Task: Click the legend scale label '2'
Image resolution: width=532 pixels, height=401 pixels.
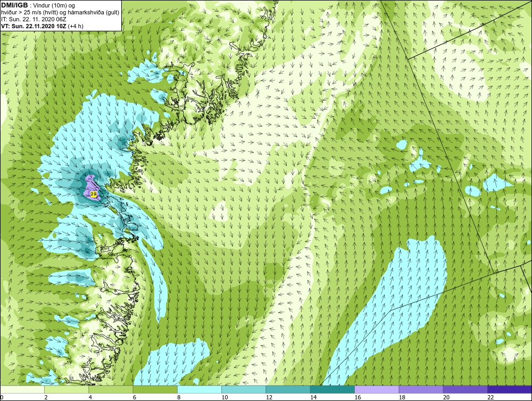Action: (x=46, y=398)
